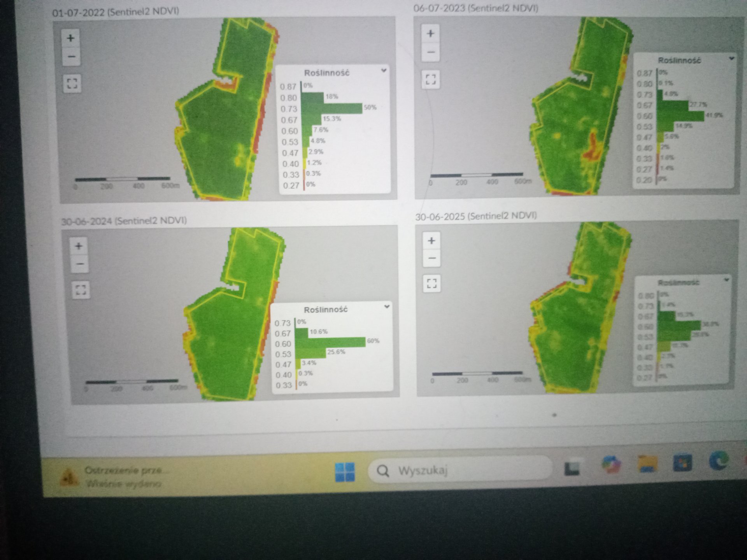This screenshot has width=747, height=560.
Task: Zoom in on the 01-07-2022 NDVI map
Action: [70, 38]
